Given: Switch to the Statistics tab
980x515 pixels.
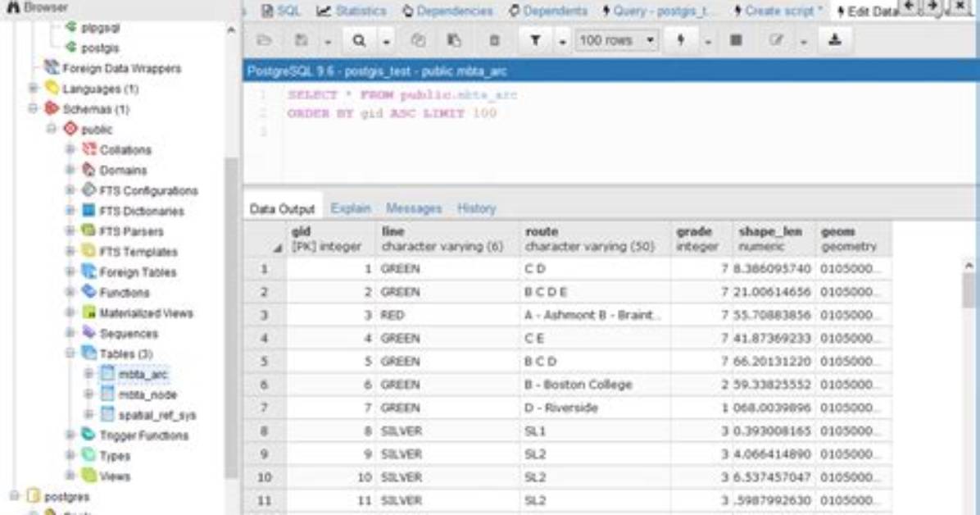Looking at the screenshot, I should click(352, 11).
